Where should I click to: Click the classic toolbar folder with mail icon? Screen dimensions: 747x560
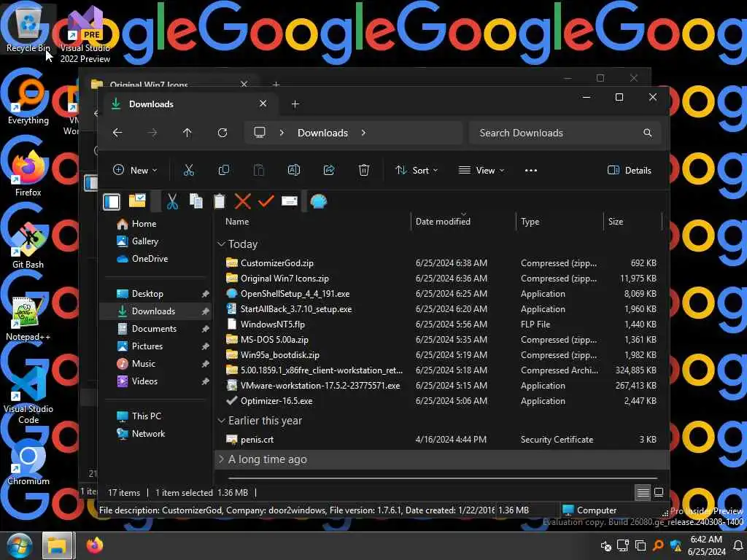(137, 201)
